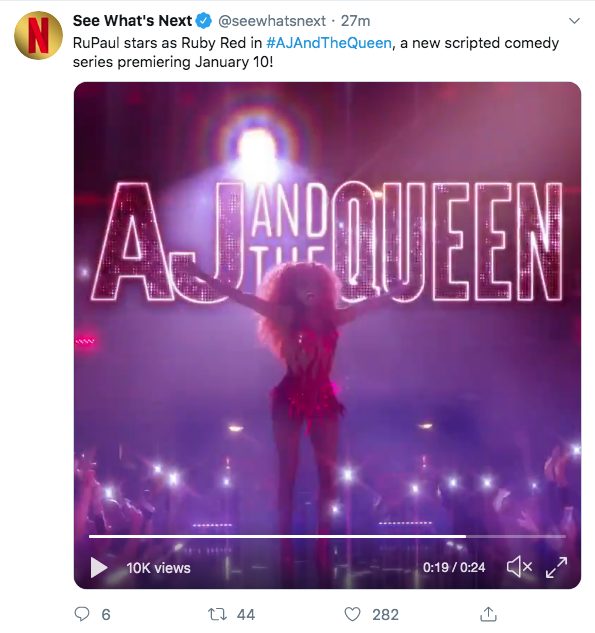
Task: Retweet using the retweet arrows icon
Action: point(217,614)
